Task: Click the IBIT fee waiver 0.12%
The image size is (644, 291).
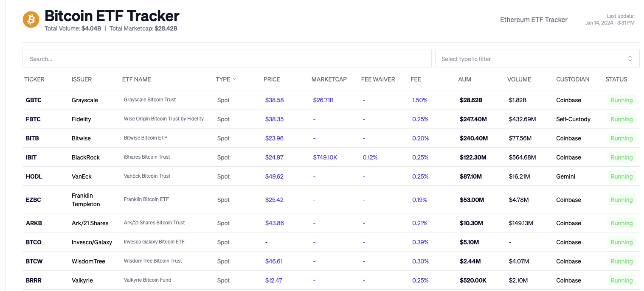Action: 370,157
